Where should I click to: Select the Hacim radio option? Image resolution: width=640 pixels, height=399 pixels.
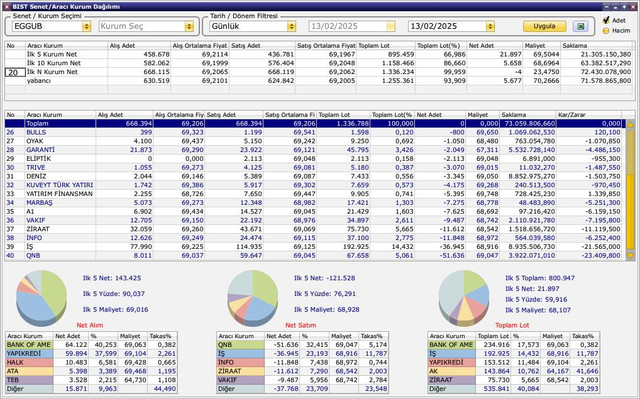tap(606, 31)
